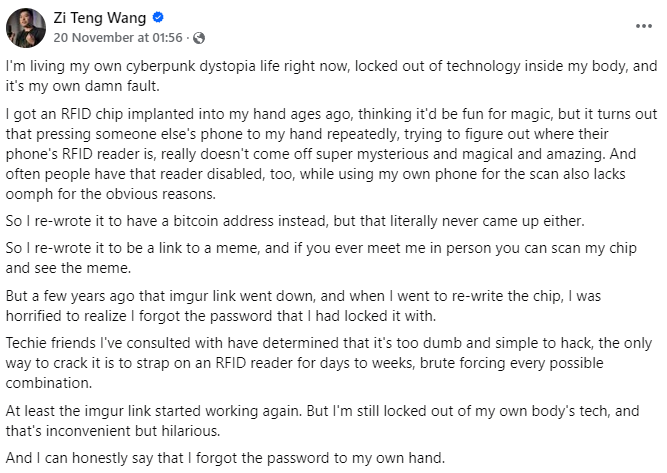Open the post timestamp 20 November link
Viewport: 667px width, 473px height.
tap(118, 38)
